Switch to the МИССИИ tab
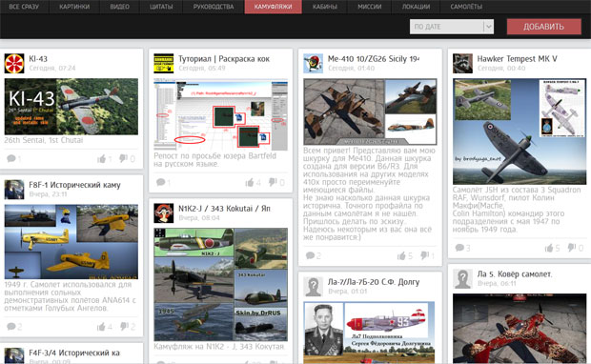The image size is (591, 364). pyautogui.click(x=370, y=7)
